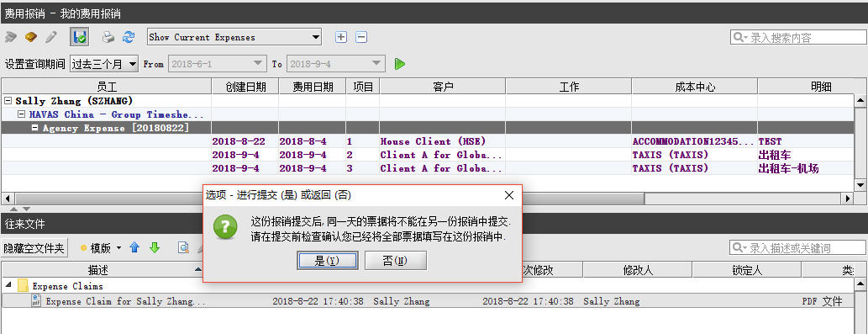Click the 锁定人 column header
The width and height of the screenshot is (868, 334).
[747, 270]
